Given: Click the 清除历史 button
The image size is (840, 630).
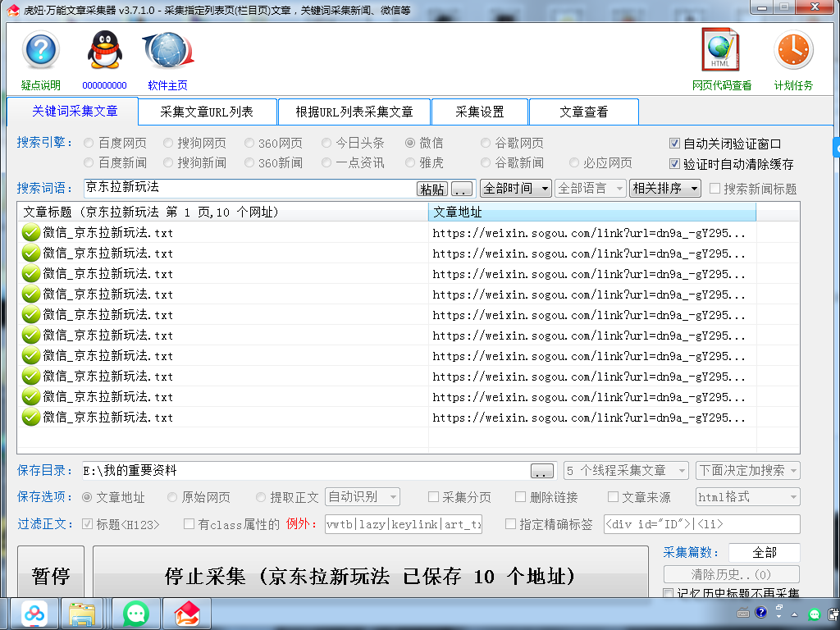Looking at the screenshot, I should coord(731,575).
